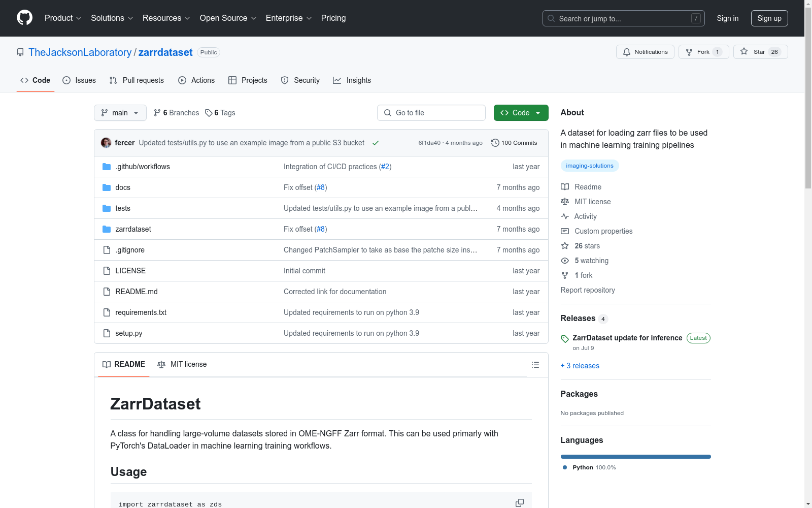Viewport: 812px width, 508px height.
Task: Click the imaging-solutions topic tag
Action: click(x=590, y=166)
